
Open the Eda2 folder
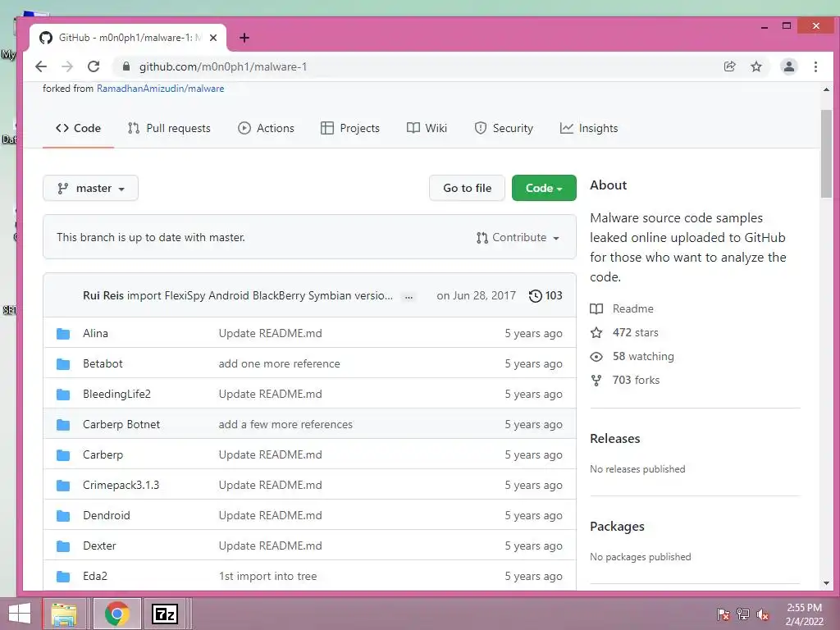pyautogui.click(x=95, y=577)
